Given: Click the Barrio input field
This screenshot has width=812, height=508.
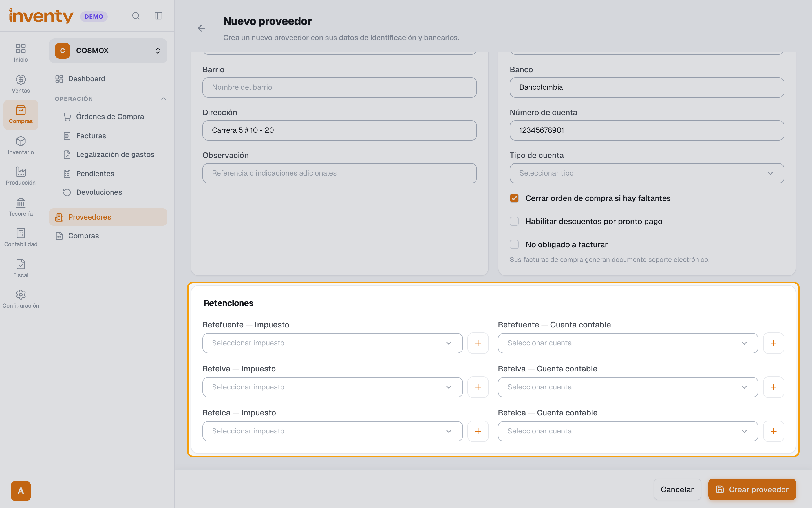Looking at the screenshot, I should pos(339,88).
